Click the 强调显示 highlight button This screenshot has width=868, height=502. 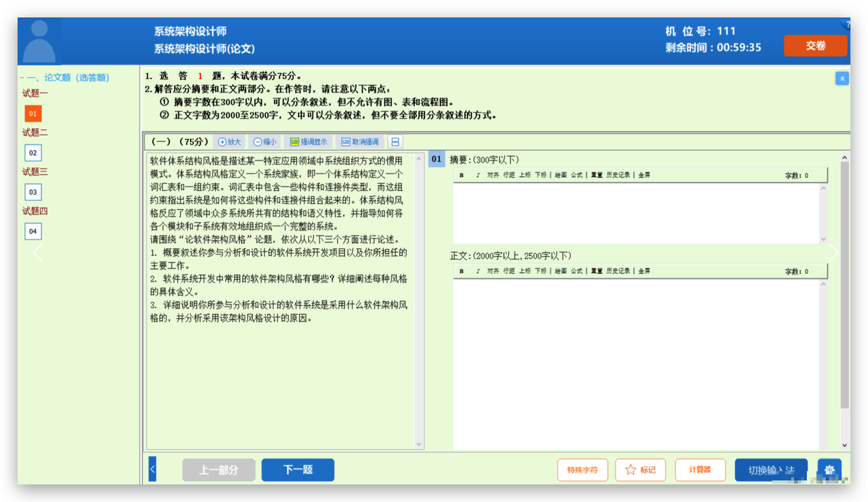[309, 142]
